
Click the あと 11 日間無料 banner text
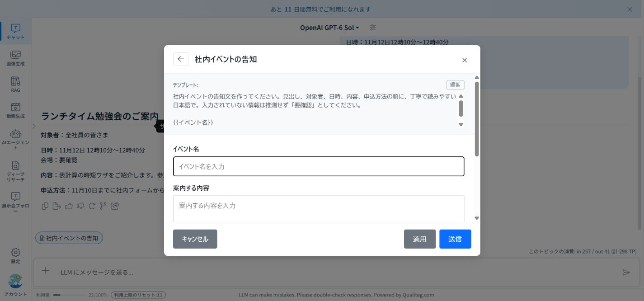pos(320,9)
